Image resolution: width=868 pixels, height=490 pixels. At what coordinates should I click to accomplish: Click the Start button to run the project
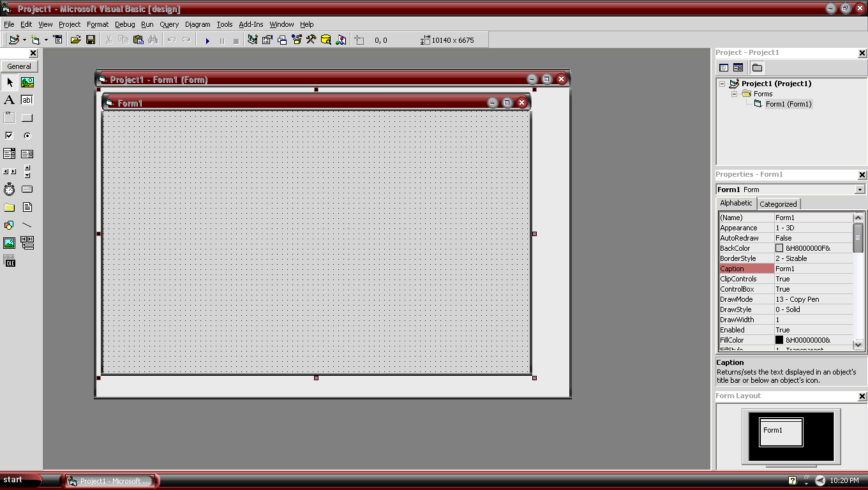[x=207, y=40]
